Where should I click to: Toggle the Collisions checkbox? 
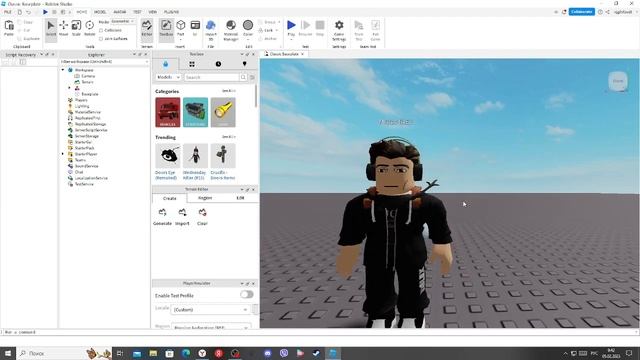[x=101, y=30]
